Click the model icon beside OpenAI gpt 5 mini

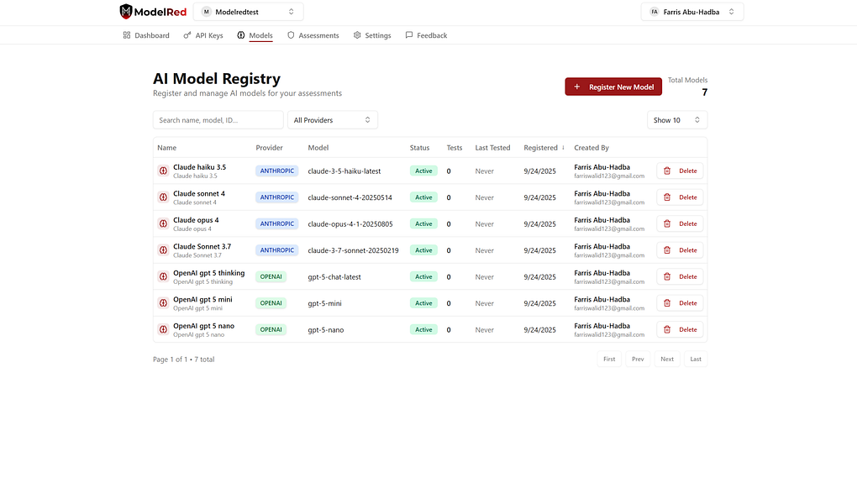(163, 303)
